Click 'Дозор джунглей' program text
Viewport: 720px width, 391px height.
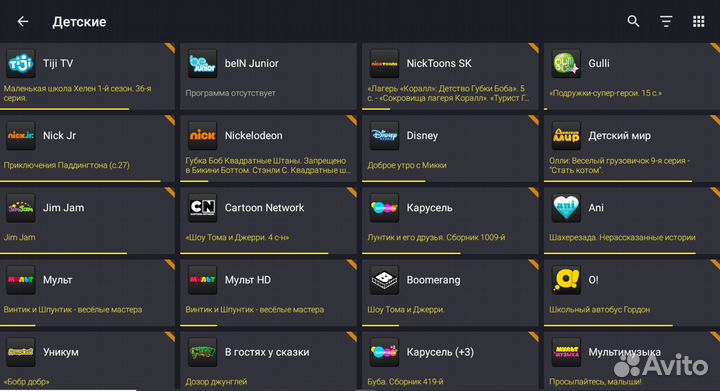point(216,381)
